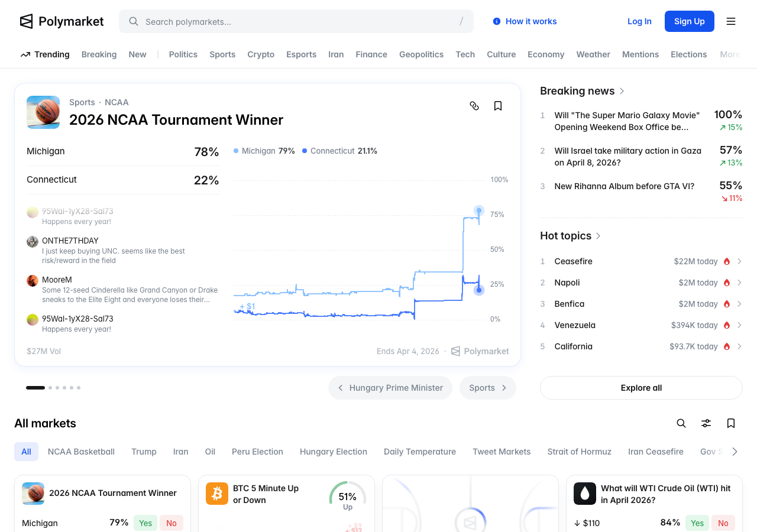Click the How it works info link
Screen dimensions: 757x532
(525, 21)
